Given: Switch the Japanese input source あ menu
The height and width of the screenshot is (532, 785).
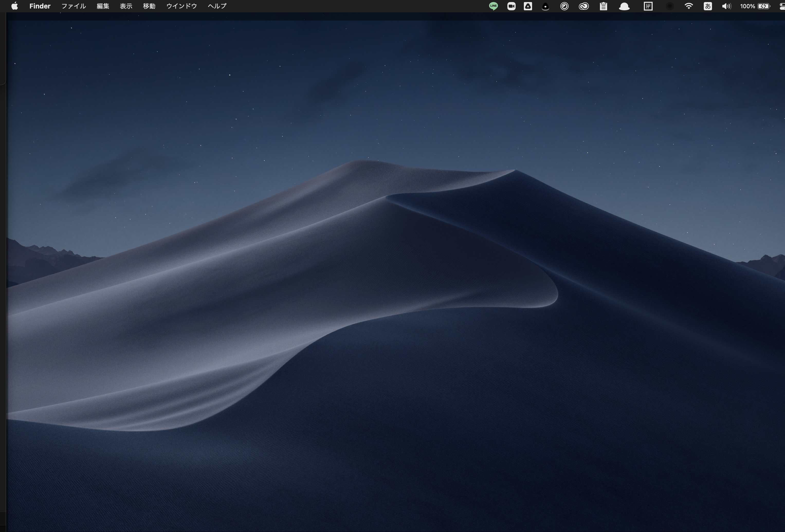Looking at the screenshot, I should [708, 6].
